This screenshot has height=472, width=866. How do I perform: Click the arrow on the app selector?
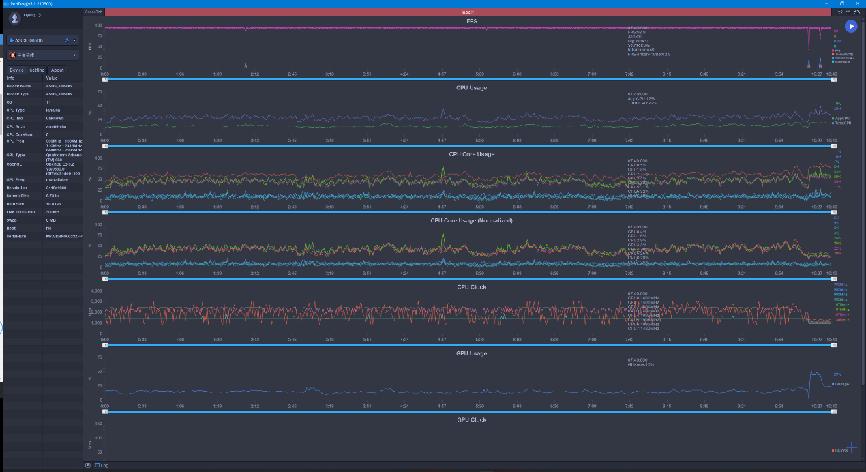pos(74,55)
